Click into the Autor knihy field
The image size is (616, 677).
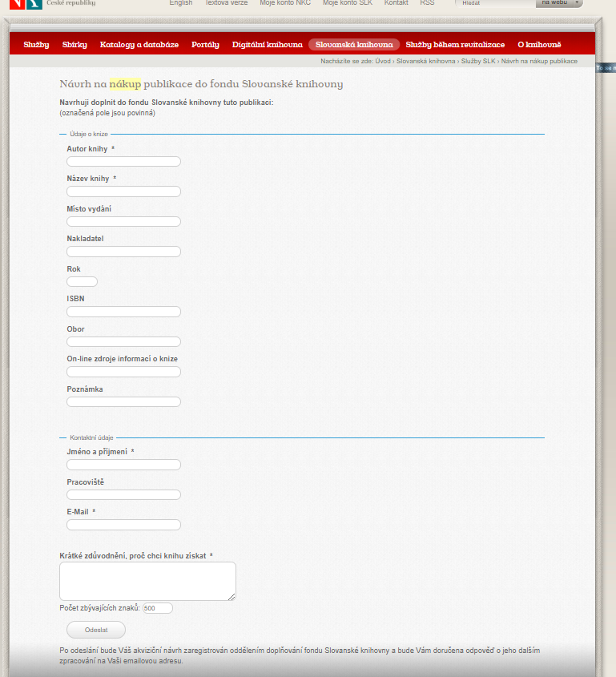point(123,162)
